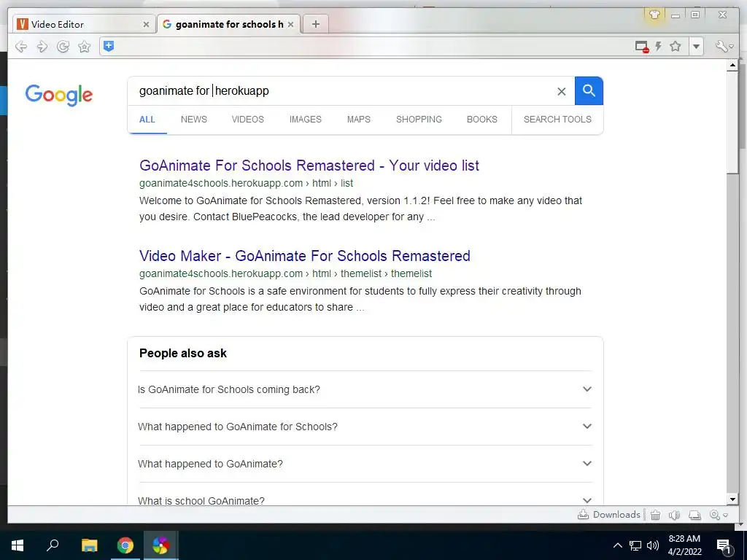Open the clock showing 8:28 AM

(x=684, y=545)
